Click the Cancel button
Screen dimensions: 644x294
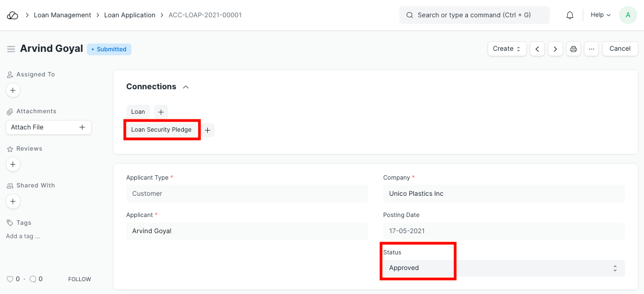coord(619,49)
